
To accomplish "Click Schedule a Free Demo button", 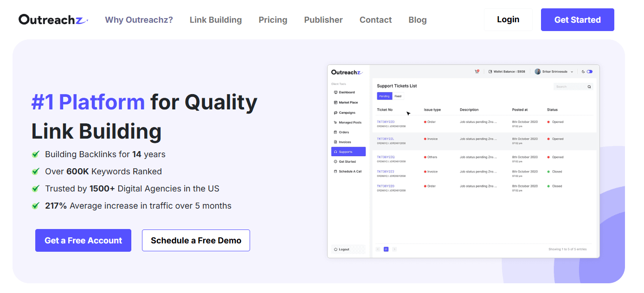I will (x=196, y=241).
